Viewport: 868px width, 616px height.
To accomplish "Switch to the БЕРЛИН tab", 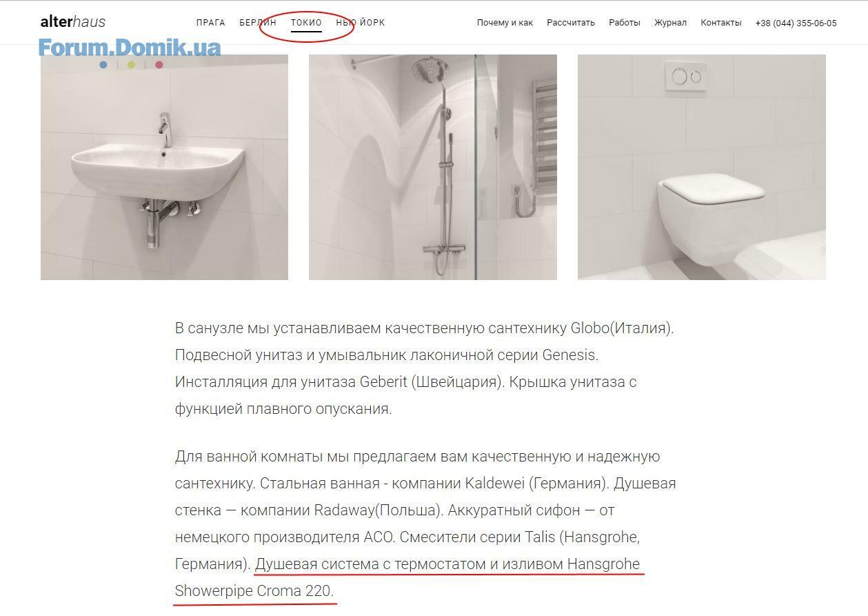I will coord(258,23).
